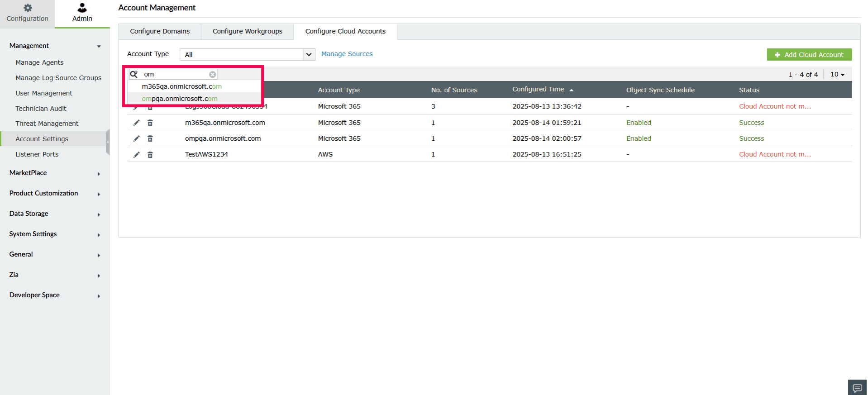The width and height of the screenshot is (868, 395).
Task: Go to User Management
Action: [44, 93]
